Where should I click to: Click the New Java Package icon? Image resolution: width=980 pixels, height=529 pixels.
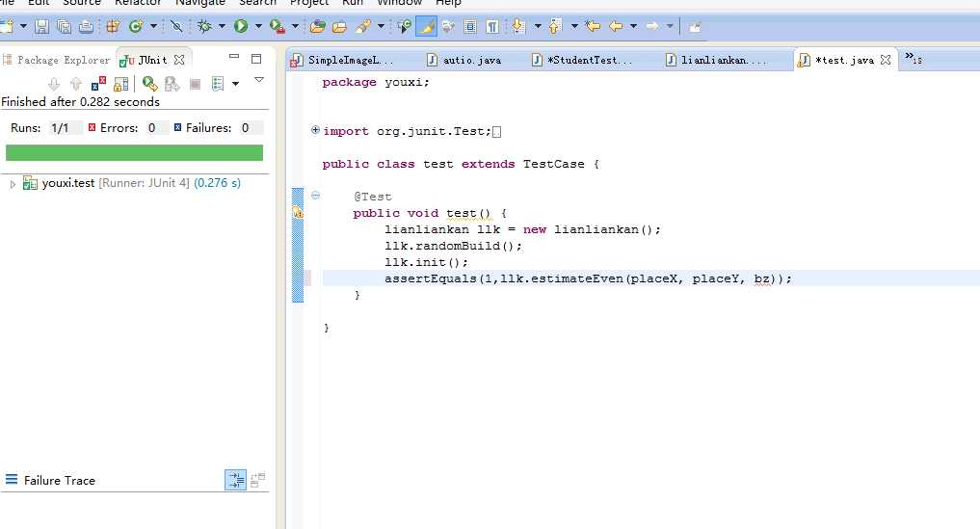[x=113, y=26]
